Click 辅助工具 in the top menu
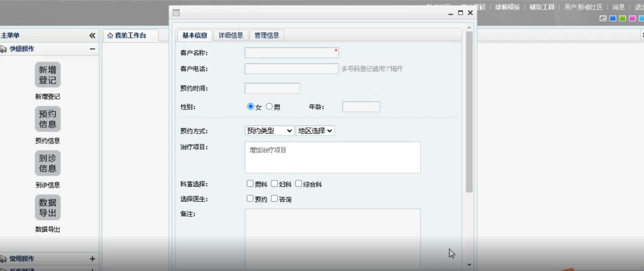The image size is (644, 271). (542, 7)
